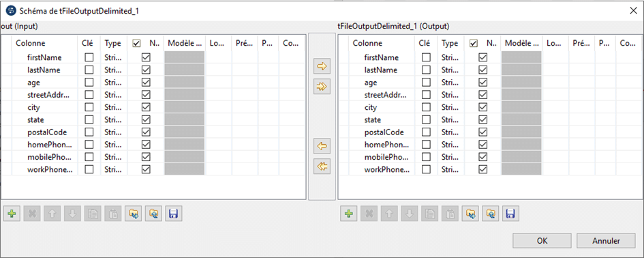
Task: Click the Colonne header in the Output table
Action: pos(367,43)
